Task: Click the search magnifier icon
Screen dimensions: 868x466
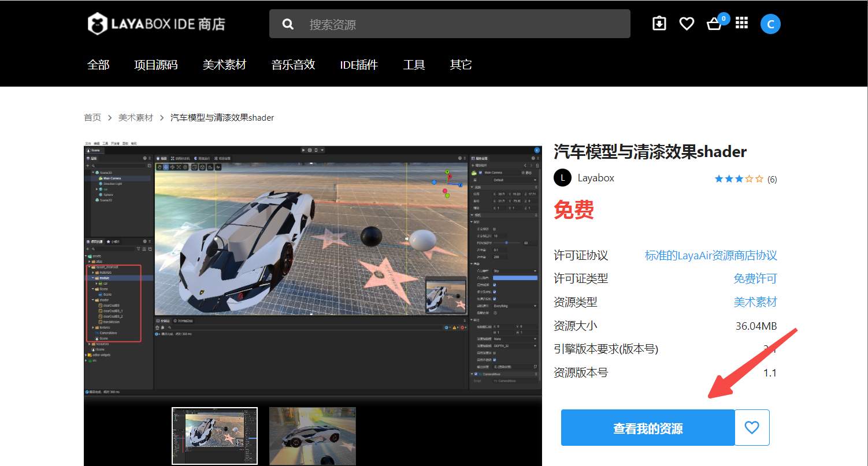Action: (x=288, y=24)
